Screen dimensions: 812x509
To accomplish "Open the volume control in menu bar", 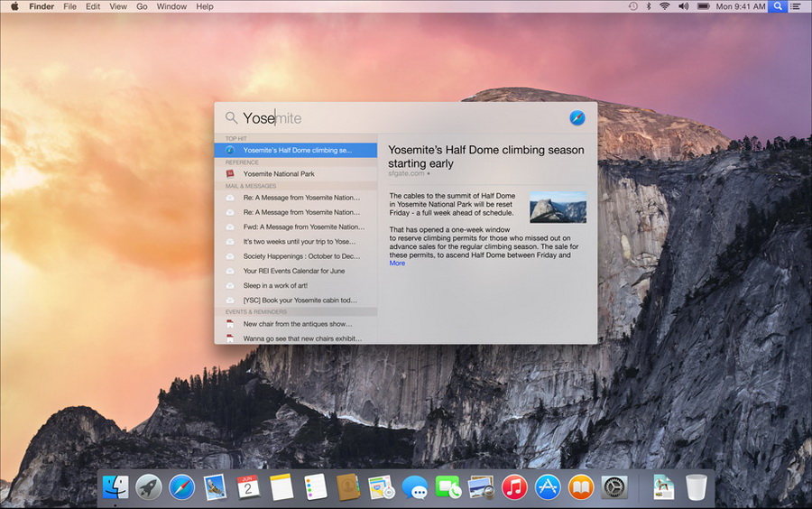I will (x=684, y=6).
